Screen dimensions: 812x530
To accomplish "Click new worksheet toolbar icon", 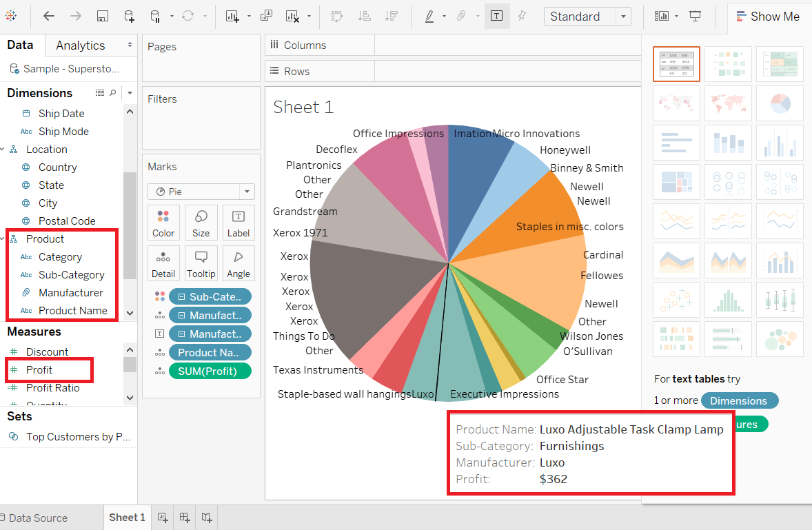I will point(232,16).
